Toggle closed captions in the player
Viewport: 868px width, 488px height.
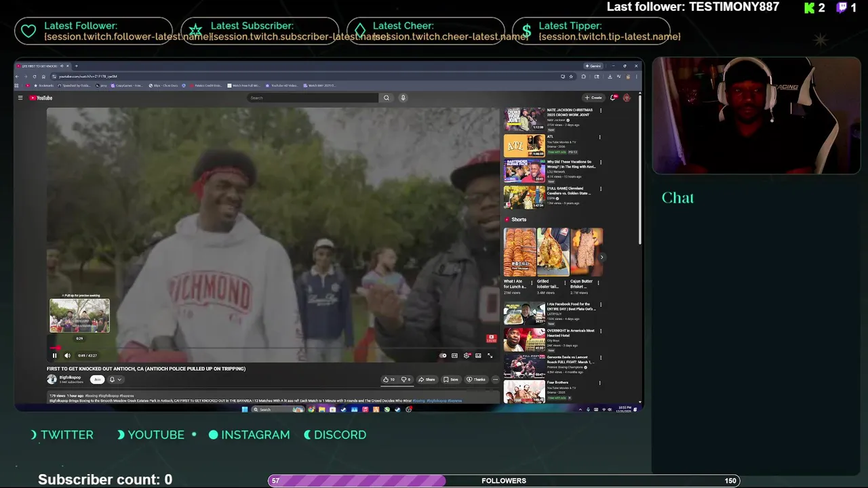454,355
